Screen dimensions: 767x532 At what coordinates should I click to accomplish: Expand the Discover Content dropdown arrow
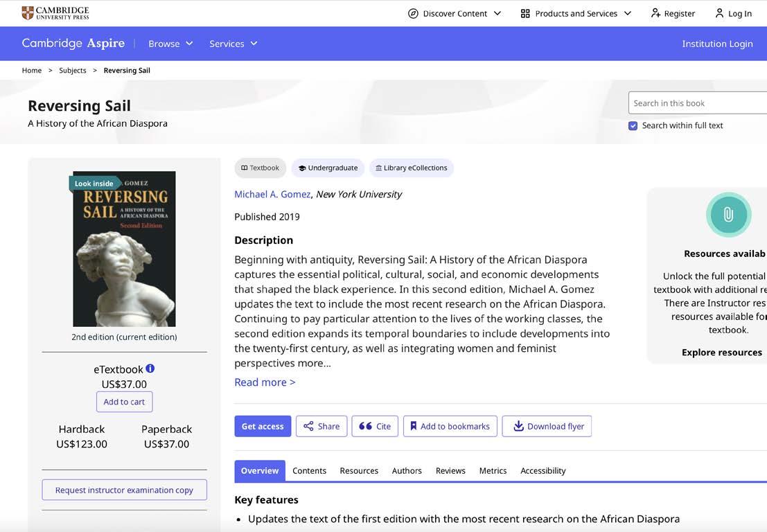pyautogui.click(x=497, y=14)
